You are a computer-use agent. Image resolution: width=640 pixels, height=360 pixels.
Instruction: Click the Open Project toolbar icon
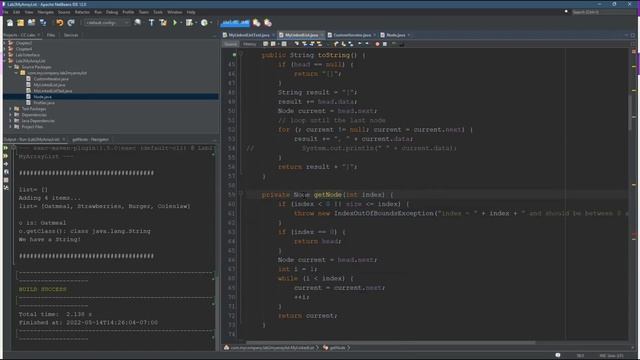[31, 23]
